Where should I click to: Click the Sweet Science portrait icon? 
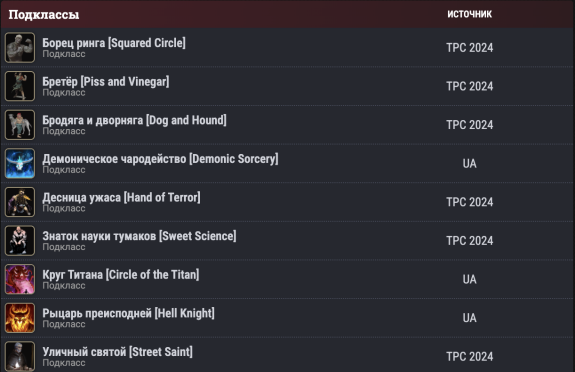(x=20, y=241)
